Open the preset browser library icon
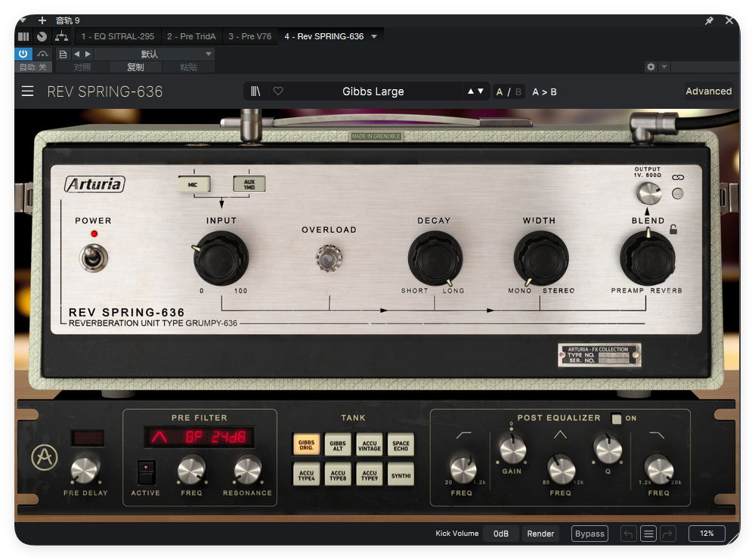Screen dimensions: 755x560 pyautogui.click(x=255, y=91)
